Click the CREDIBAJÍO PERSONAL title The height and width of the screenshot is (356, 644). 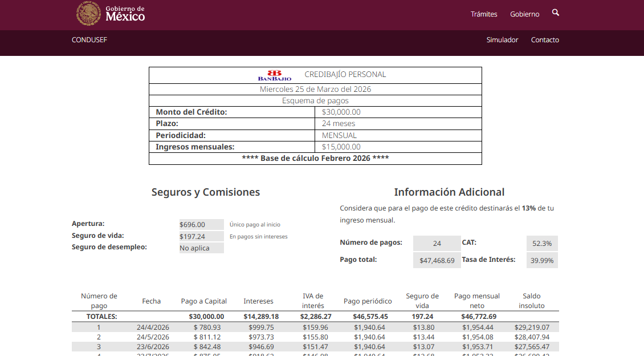pos(345,74)
